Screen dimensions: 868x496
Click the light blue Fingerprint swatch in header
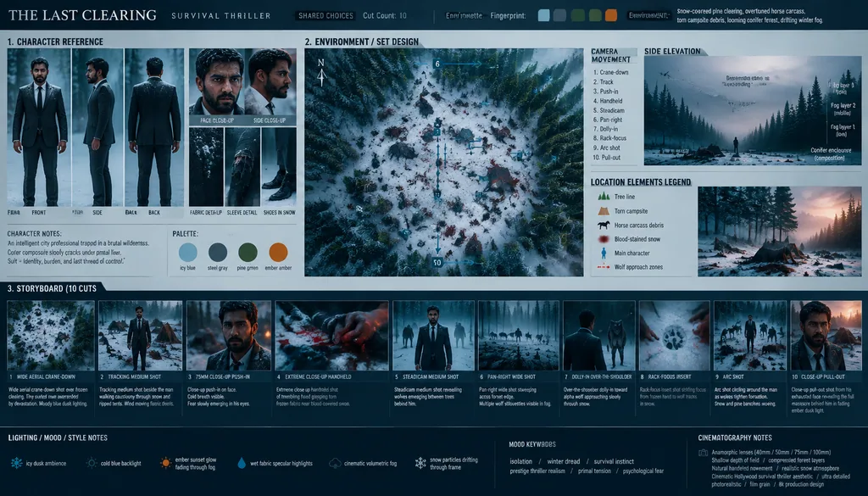pyautogui.click(x=544, y=15)
